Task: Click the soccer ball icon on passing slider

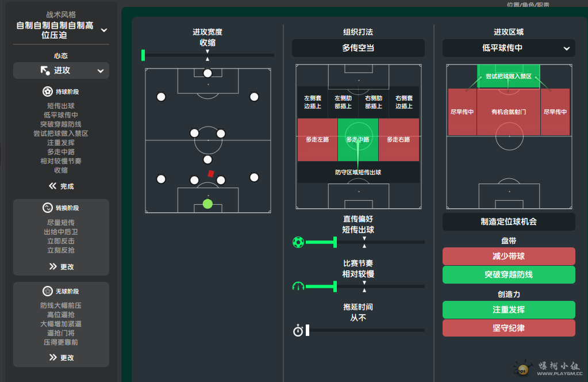Action: tap(298, 242)
